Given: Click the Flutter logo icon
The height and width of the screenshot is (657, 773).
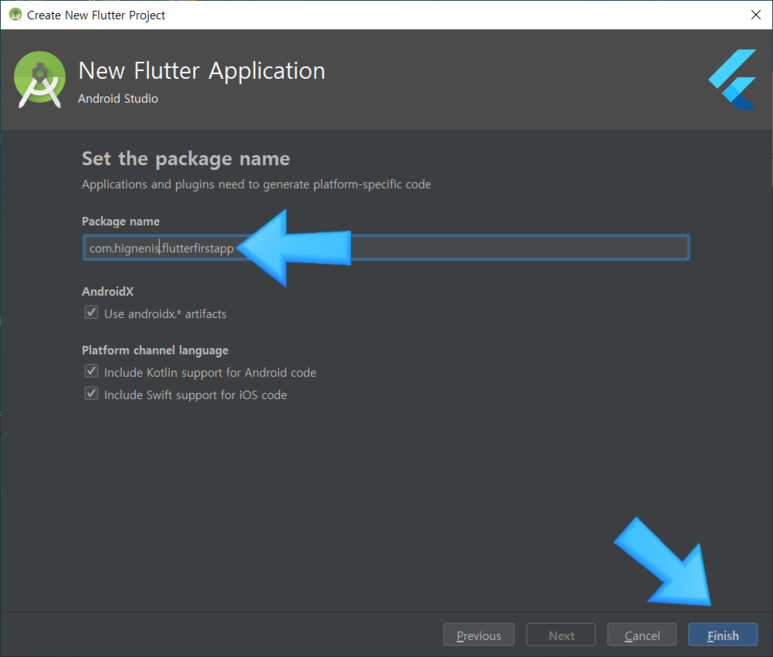Looking at the screenshot, I should click(x=733, y=79).
